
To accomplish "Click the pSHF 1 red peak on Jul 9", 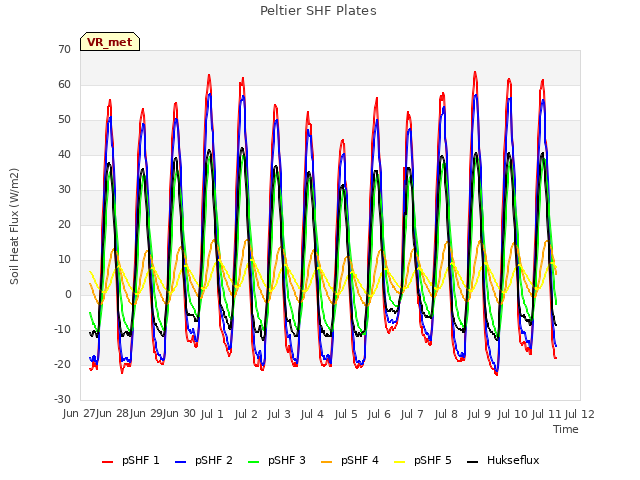I will click(x=475, y=73).
